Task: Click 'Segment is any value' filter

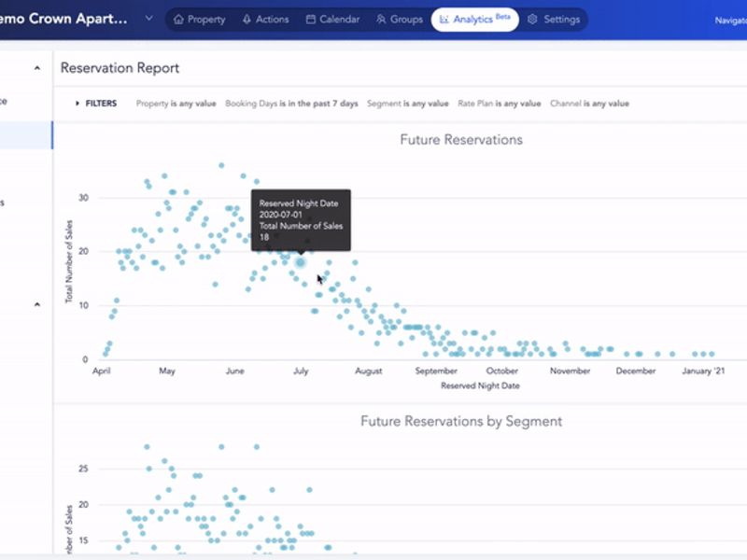Action: [407, 104]
